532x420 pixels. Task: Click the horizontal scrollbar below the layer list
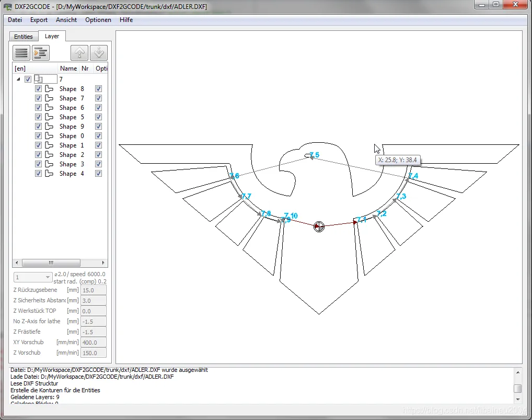tap(51, 263)
